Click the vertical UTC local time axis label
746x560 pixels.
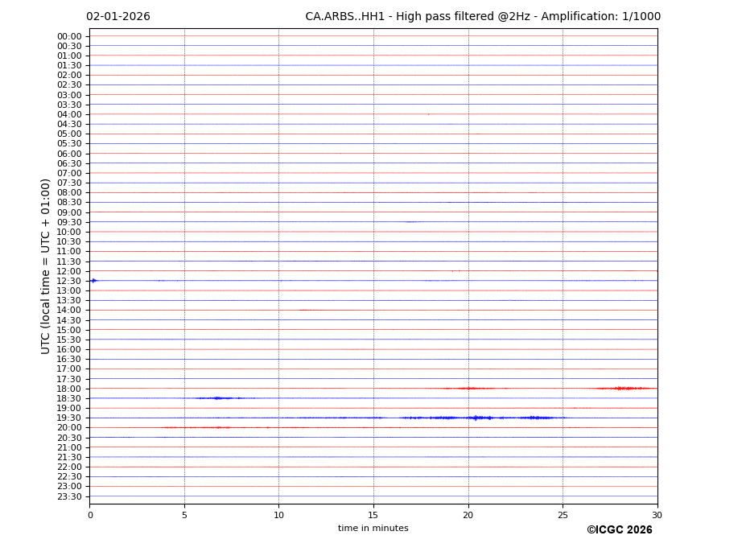tap(46, 266)
